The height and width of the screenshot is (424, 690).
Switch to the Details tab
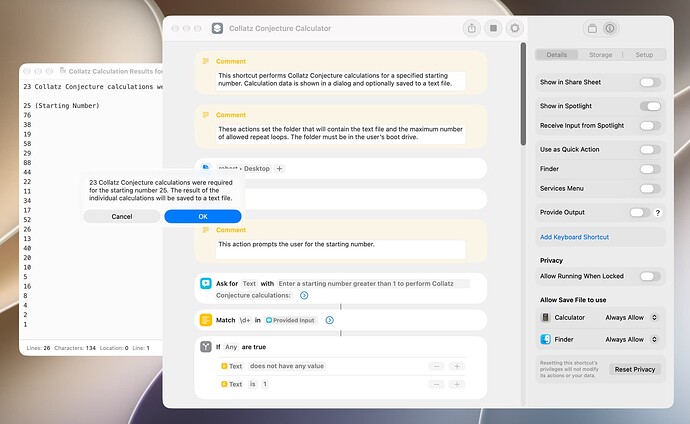click(x=557, y=55)
